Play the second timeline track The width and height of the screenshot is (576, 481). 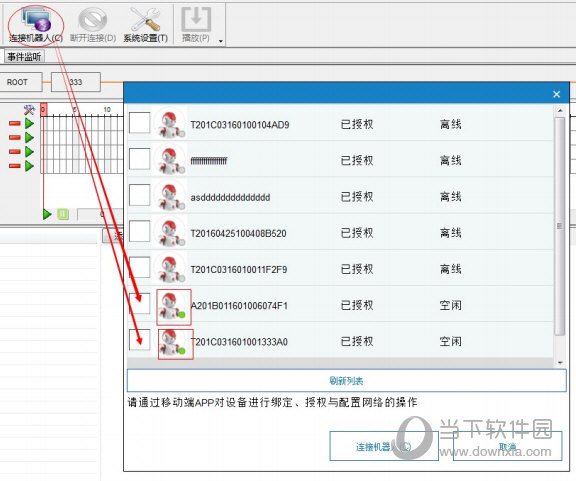pyautogui.click(x=29, y=137)
